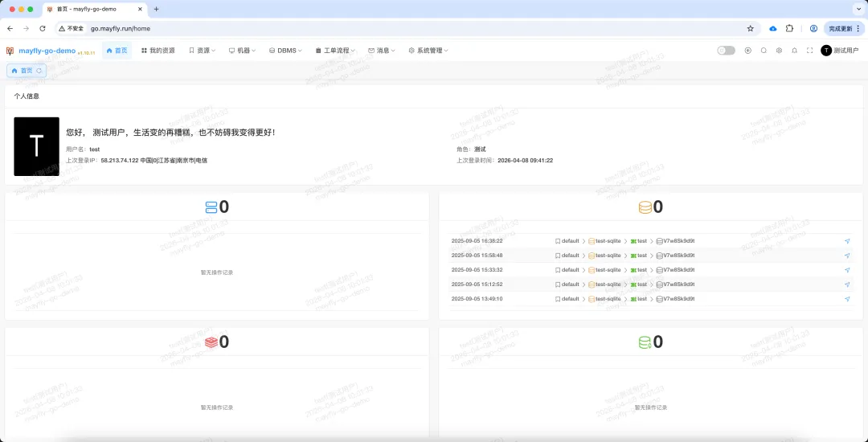This screenshot has width=868, height=442.
Task: Toggle fullscreen via the header expand icon
Action: point(810,51)
